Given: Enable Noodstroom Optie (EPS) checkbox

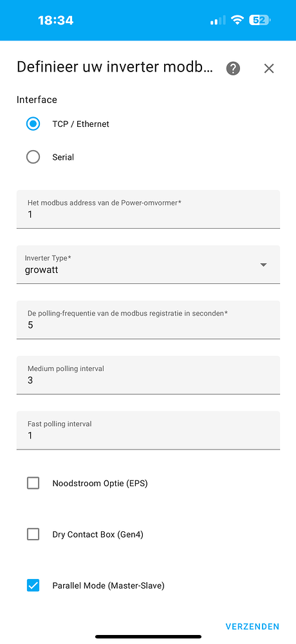Looking at the screenshot, I should pyautogui.click(x=33, y=483).
